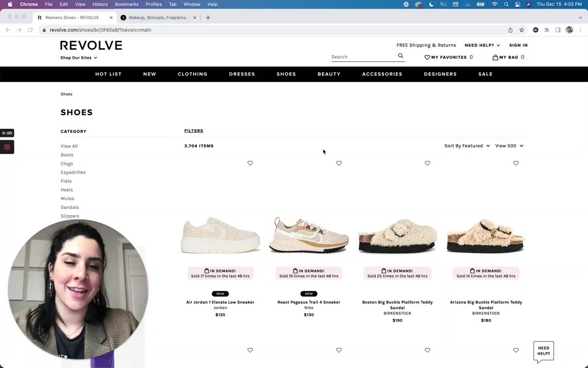Click the browser address bar URL
This screenshot has height=368, width=588.
pos(100,30)
